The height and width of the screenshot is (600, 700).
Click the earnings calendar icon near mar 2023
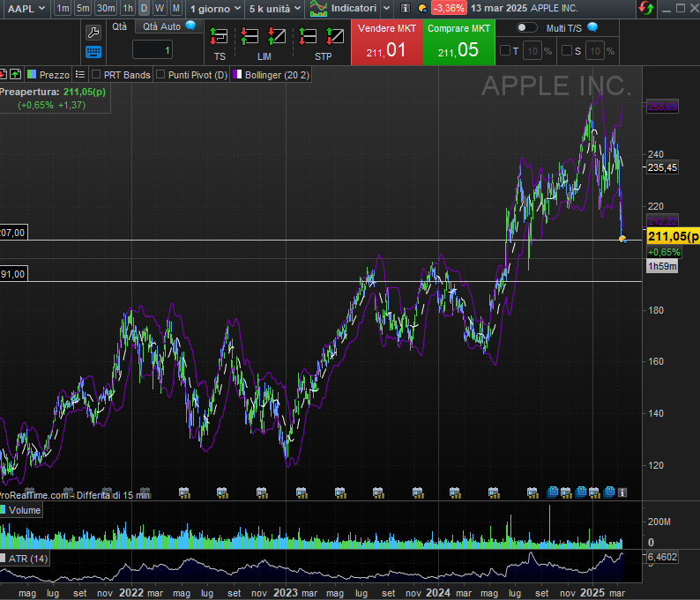[302, 493]
